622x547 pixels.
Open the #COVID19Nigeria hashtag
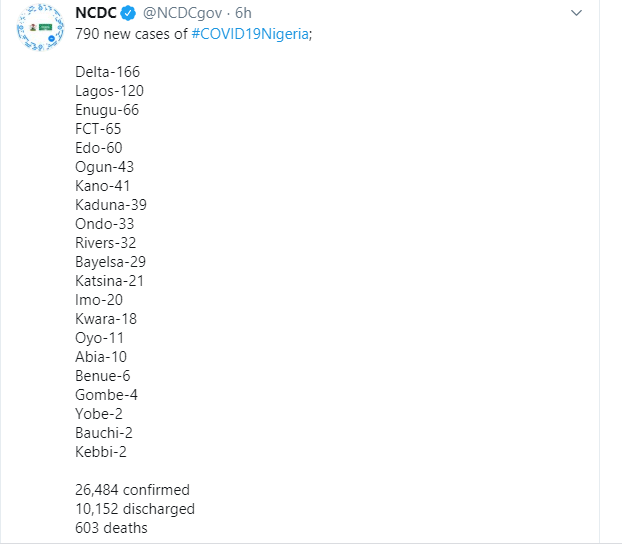[x=250, y=34]
